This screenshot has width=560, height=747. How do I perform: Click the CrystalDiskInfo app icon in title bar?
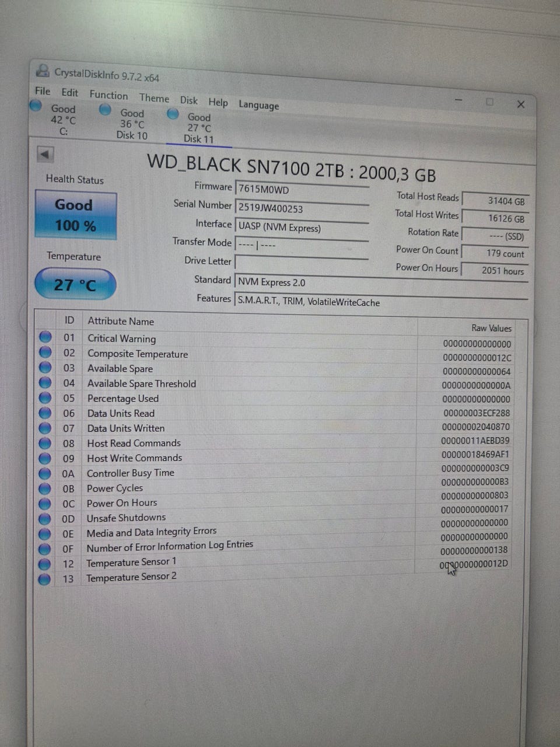[x=43, y=71]
